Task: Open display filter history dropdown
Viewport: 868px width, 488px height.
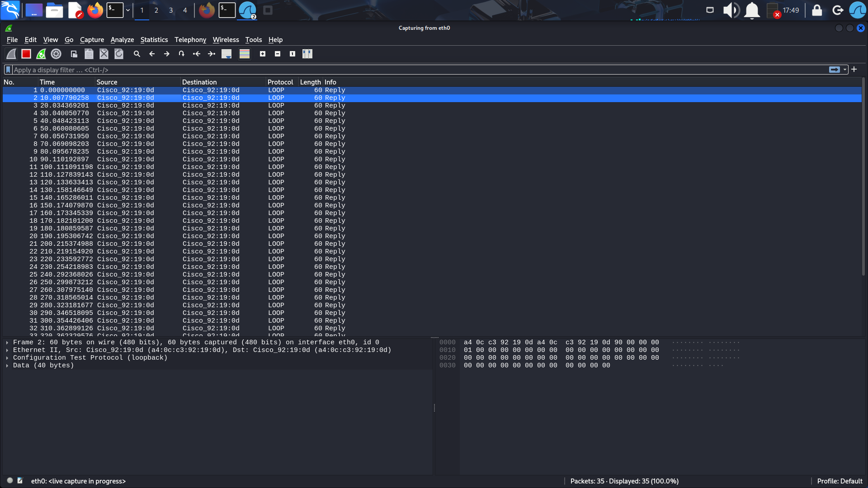Action: 845,70
